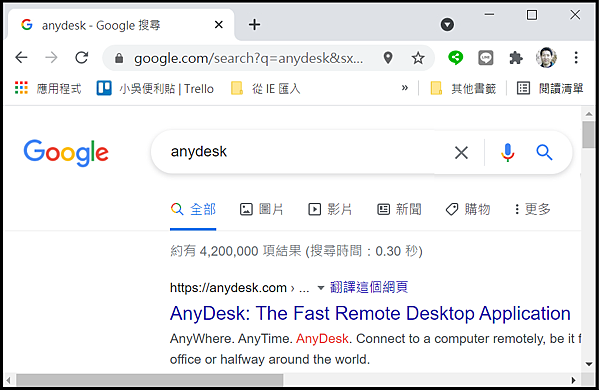Minimize the Chrome window
The width and height of the screenshot is (600, 392).
click(489, 15)
